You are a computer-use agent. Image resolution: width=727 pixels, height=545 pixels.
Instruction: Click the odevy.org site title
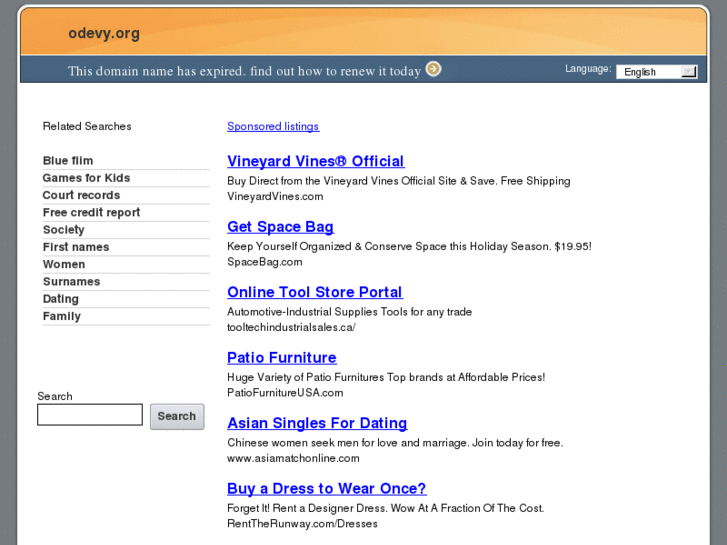[104, 33]
